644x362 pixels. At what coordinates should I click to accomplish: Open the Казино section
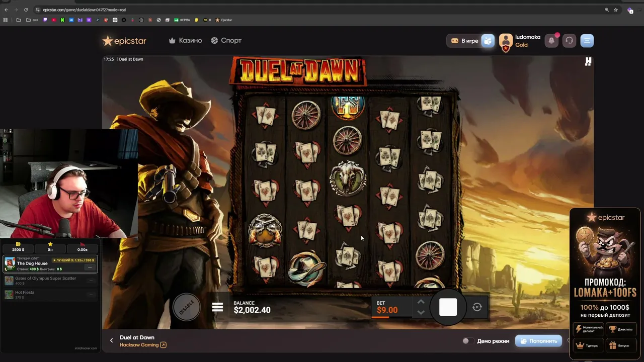[185, 40]
